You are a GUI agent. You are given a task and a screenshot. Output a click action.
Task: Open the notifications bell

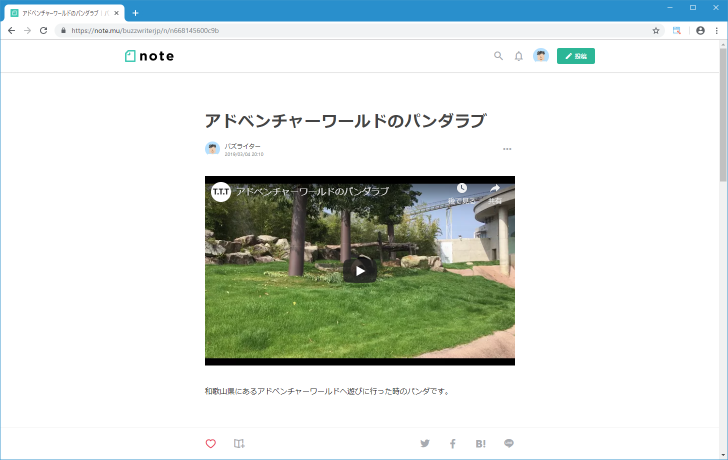pos(519,56)
